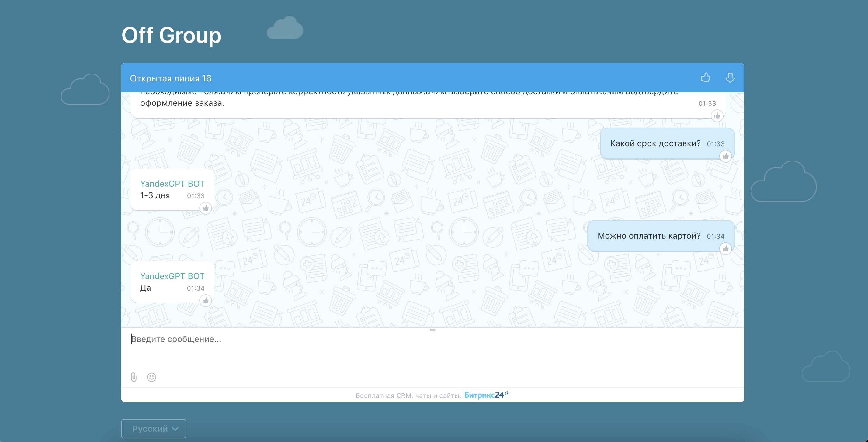Click the thumbs-up rating icon in header
868x442 pixels.
705,78
